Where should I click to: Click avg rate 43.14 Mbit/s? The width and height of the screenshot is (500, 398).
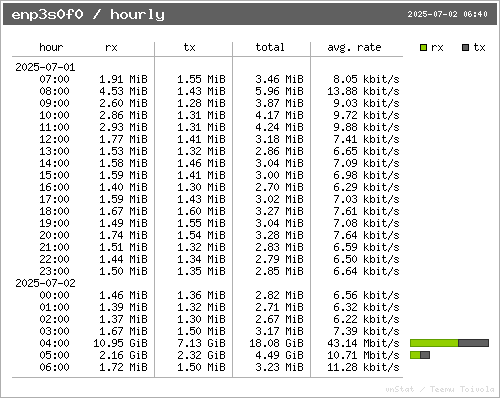coord(363,343)
